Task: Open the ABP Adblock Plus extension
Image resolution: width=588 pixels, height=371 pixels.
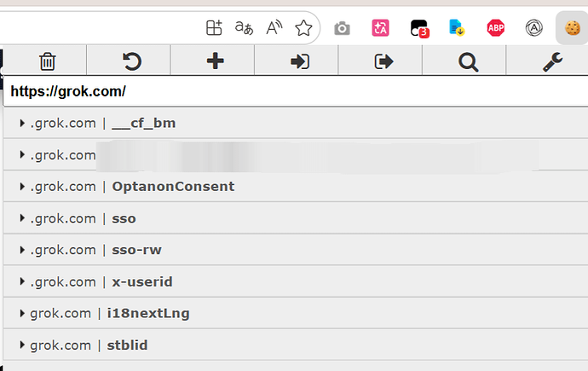Action: coord(495,28)
